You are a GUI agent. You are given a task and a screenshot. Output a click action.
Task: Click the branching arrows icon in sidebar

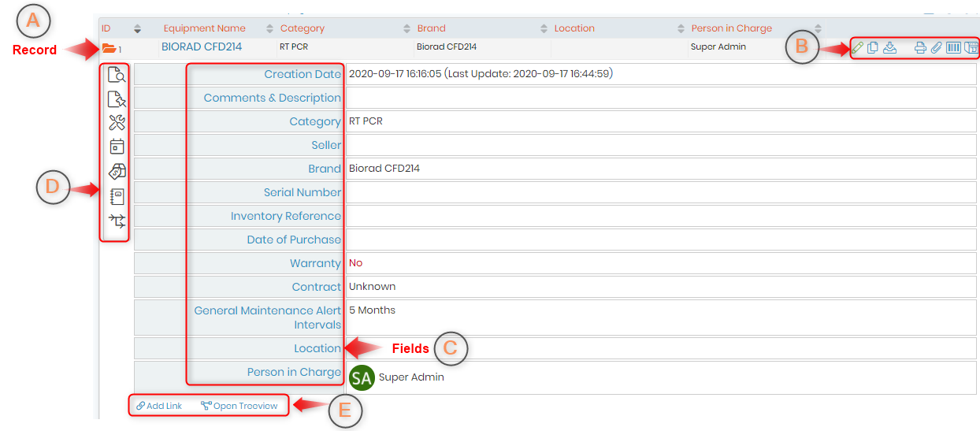coord(117,221)
